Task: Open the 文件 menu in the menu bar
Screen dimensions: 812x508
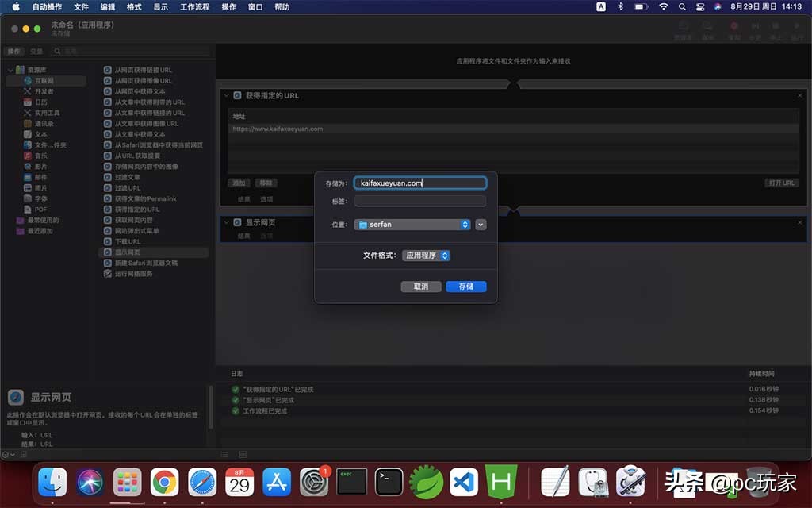Action: 80,6
